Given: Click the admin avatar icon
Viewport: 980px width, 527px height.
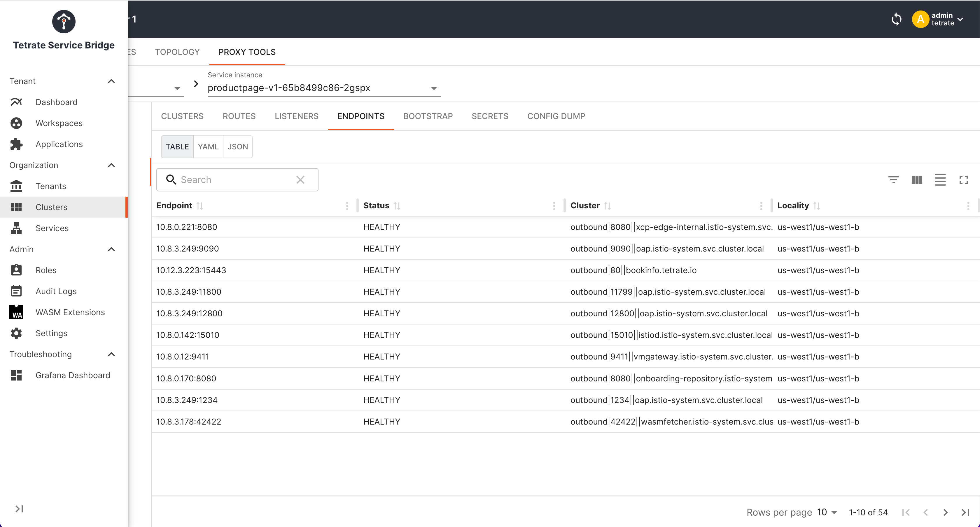Looking at the screenshot, I should pos(921,19).
